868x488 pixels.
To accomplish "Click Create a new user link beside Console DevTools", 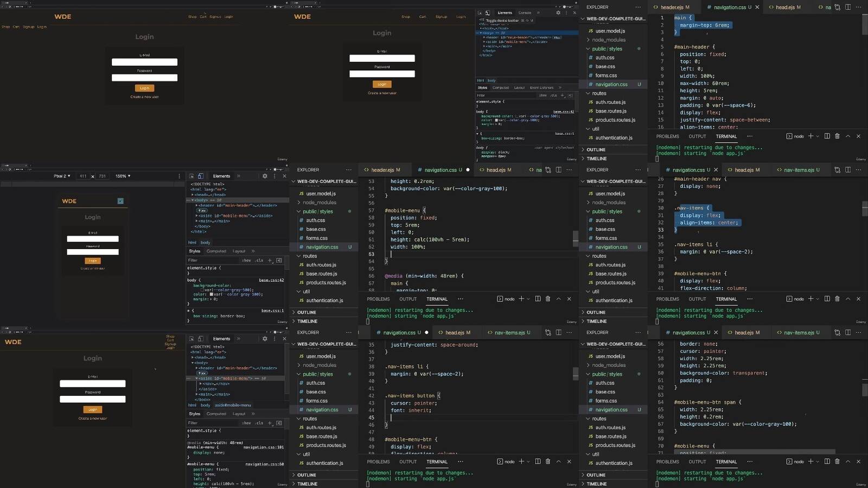I will pyautogui.click(x=382, y=93).
